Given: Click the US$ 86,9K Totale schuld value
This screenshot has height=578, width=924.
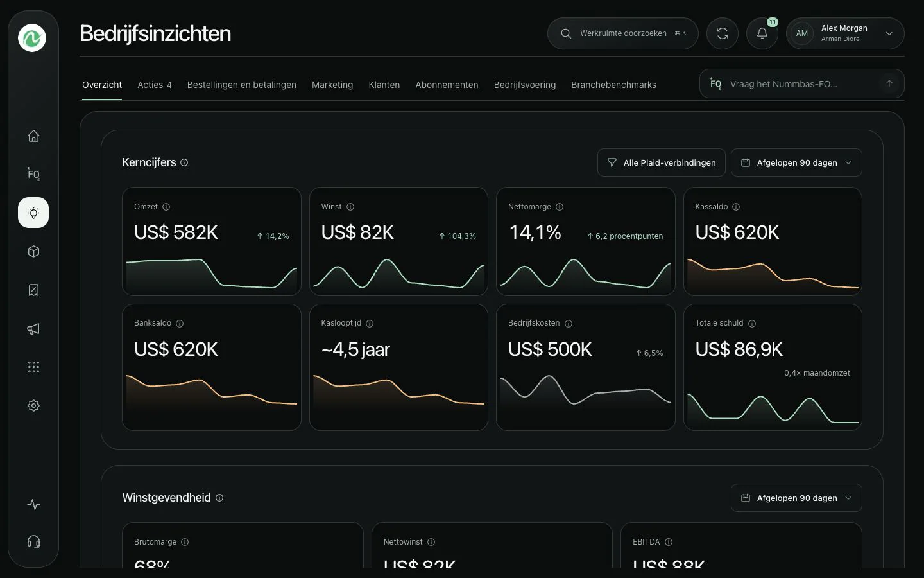Looking at the screenshot, I should [x=739, y=349].
